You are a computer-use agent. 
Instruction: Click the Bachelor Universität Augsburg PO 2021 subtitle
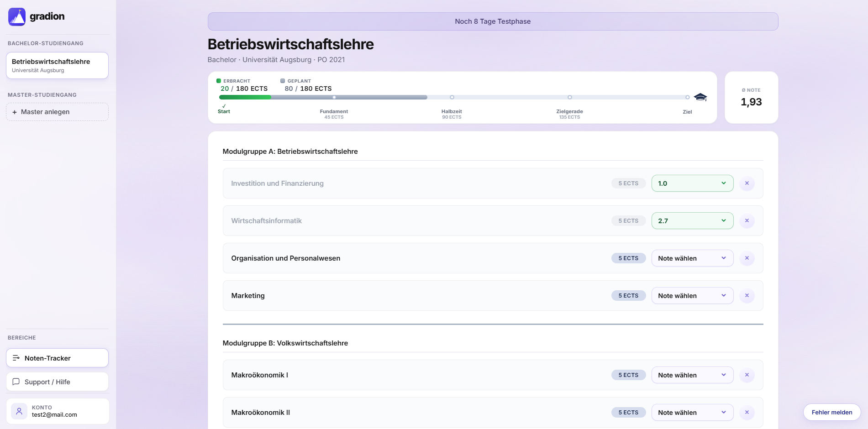(x=276, y=60)
